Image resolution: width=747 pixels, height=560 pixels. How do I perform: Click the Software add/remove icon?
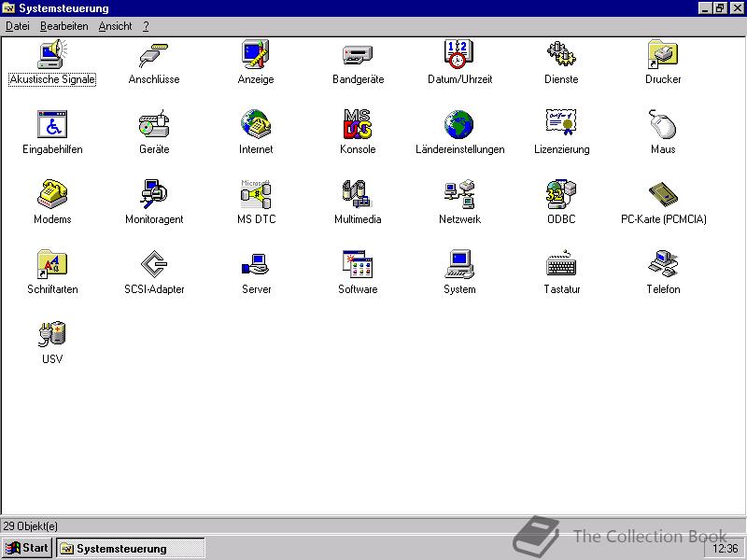click(x=358, y=264)
